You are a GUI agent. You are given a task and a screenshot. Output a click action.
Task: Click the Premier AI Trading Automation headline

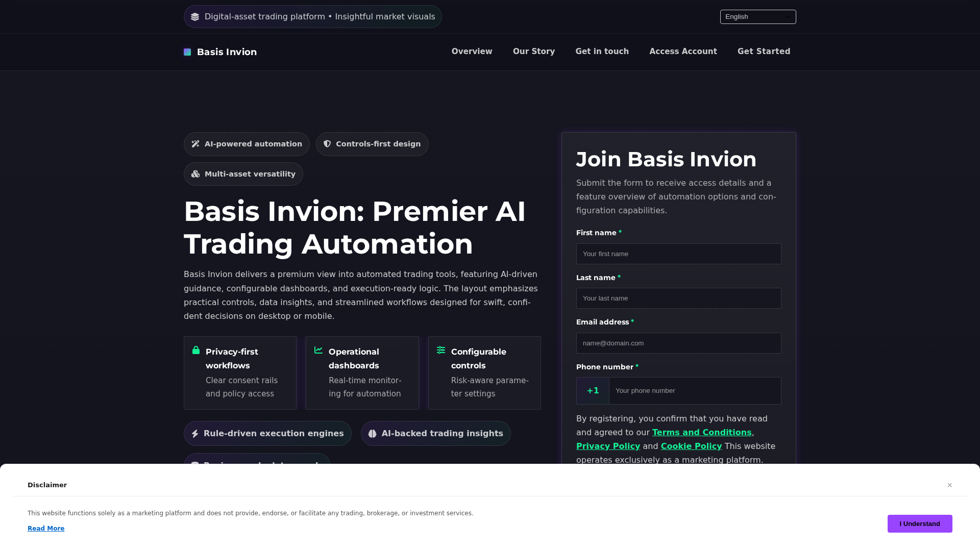(355, 228)
